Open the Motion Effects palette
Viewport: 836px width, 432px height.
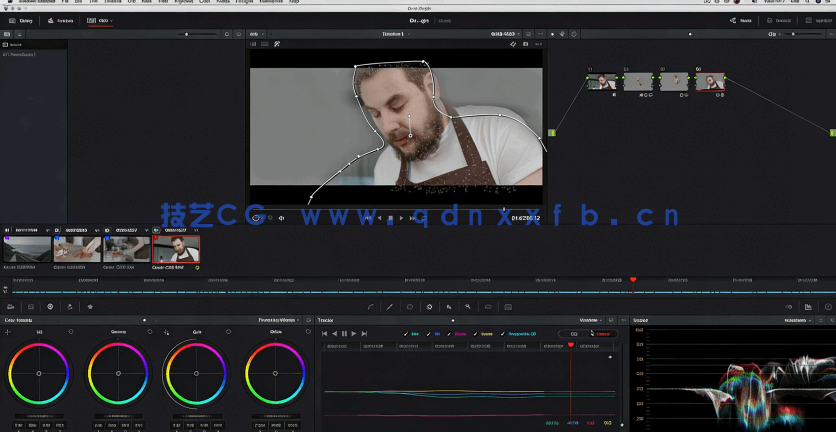(90, 306)
